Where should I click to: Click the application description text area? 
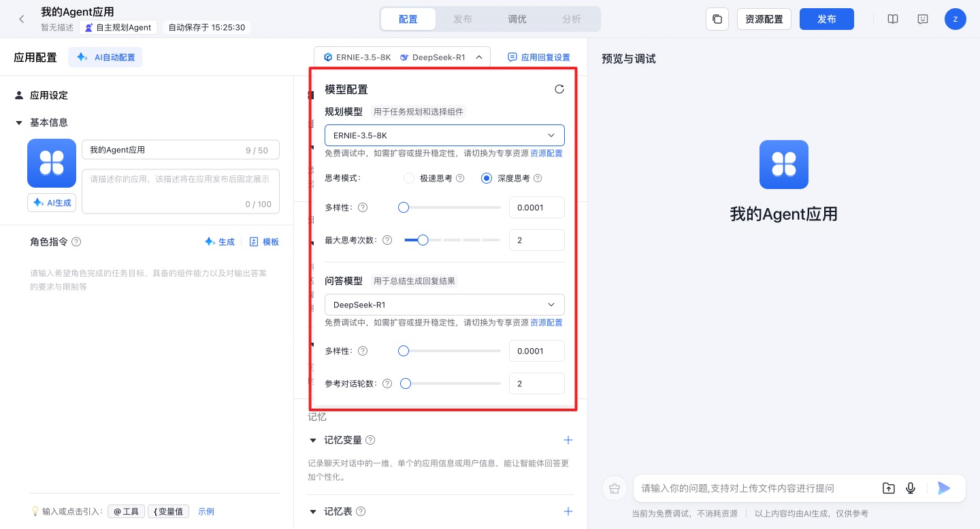[x=180, y=191]
